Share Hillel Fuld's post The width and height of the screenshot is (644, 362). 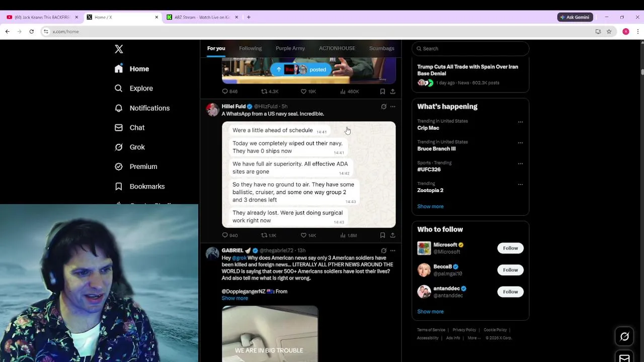pos(392,235)
